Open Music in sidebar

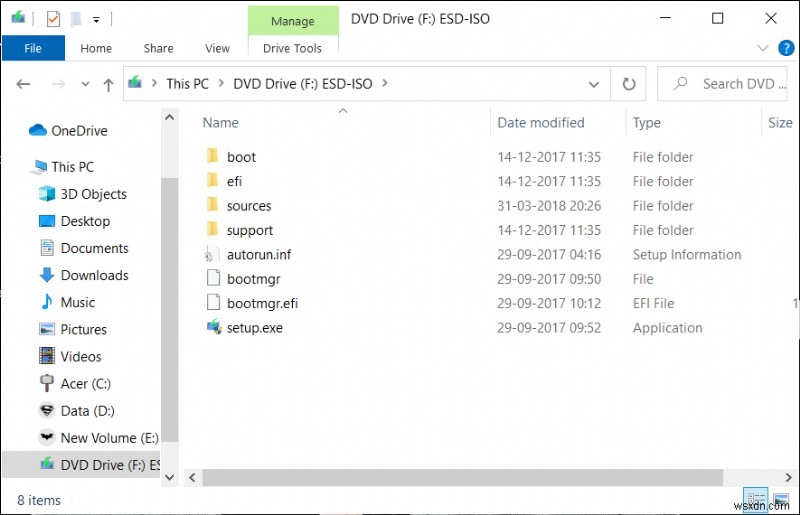click(68, 302)
